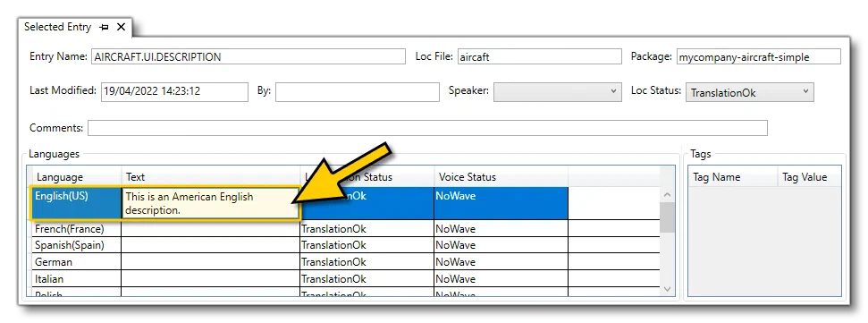This screenshot has height=323, width=868.
Task: Select the French(France) language row
Action: tap(76, 229)
